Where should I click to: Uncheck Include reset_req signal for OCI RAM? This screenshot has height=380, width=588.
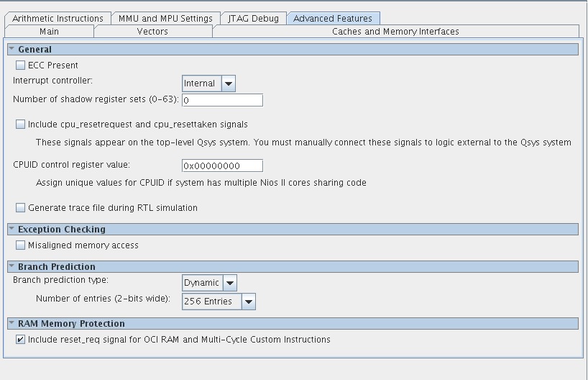point(21,340)
